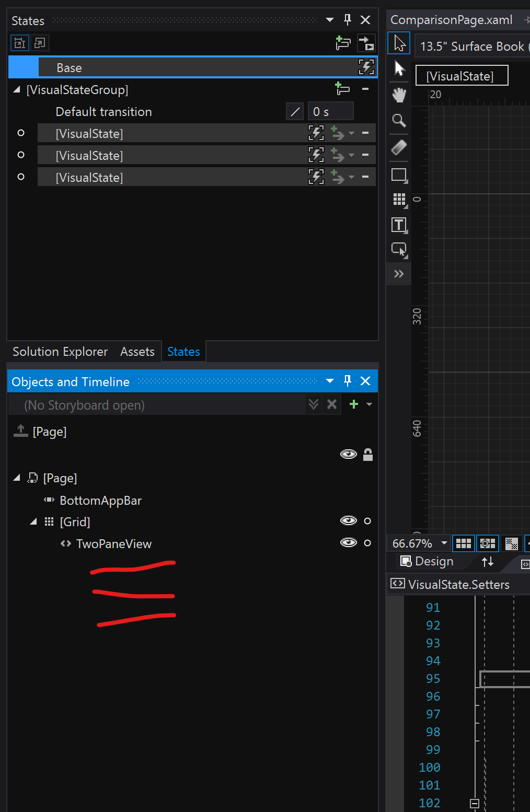Select the TextBlock tool
The height and width of the screenshot is (812, 530).
click(x=399, y=225)
